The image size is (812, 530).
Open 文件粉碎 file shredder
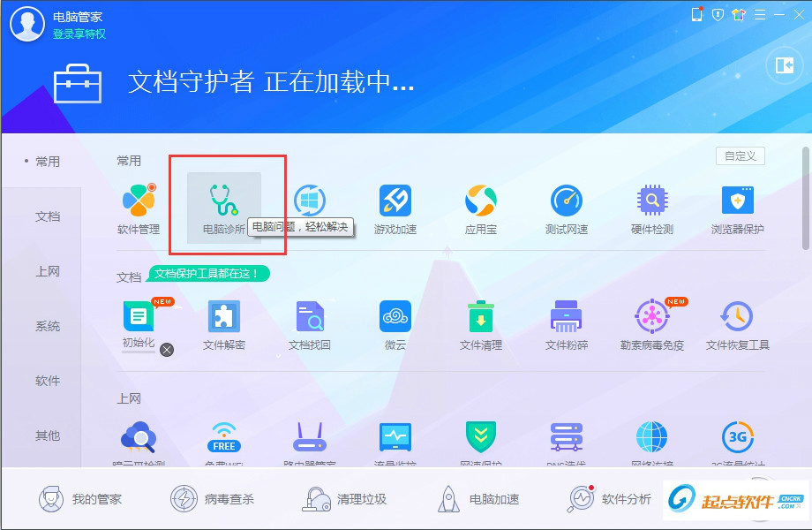[567, 325]
